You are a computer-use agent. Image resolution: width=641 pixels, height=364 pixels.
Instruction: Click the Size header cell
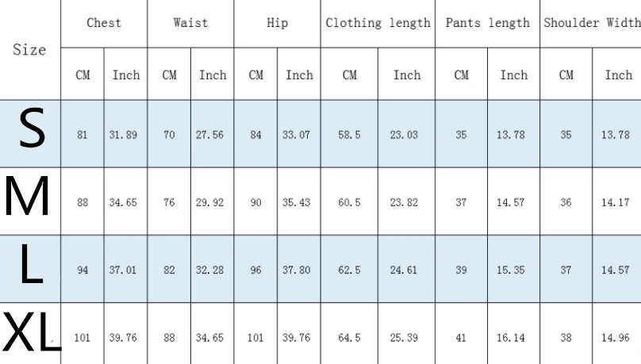point(29,50)
